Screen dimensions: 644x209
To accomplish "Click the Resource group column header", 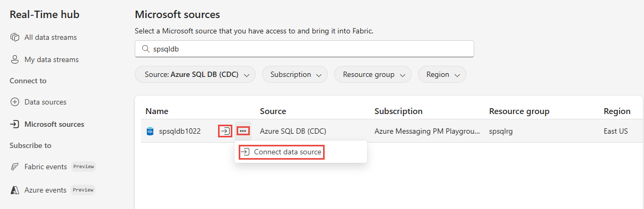I will tap(519, 111).
